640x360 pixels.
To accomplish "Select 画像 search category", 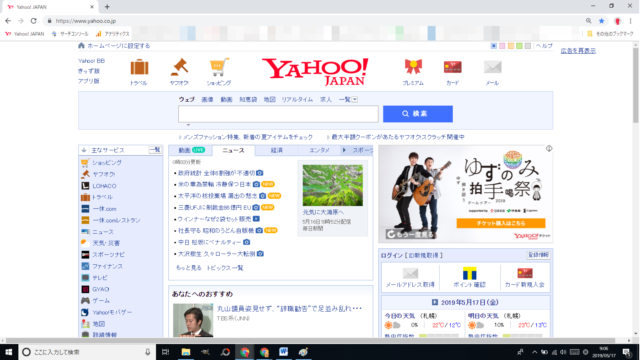I will click(207, 100).
